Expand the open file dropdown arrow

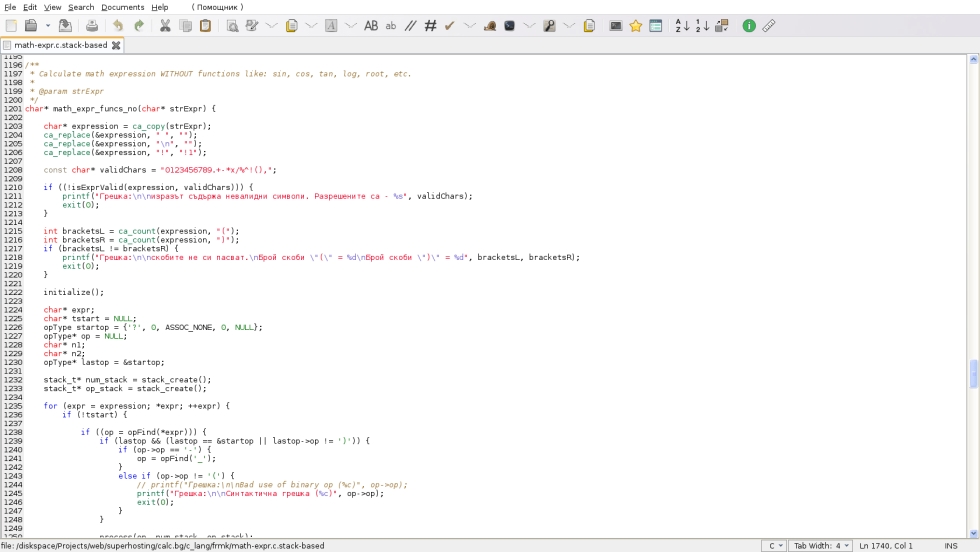(47, 26)
